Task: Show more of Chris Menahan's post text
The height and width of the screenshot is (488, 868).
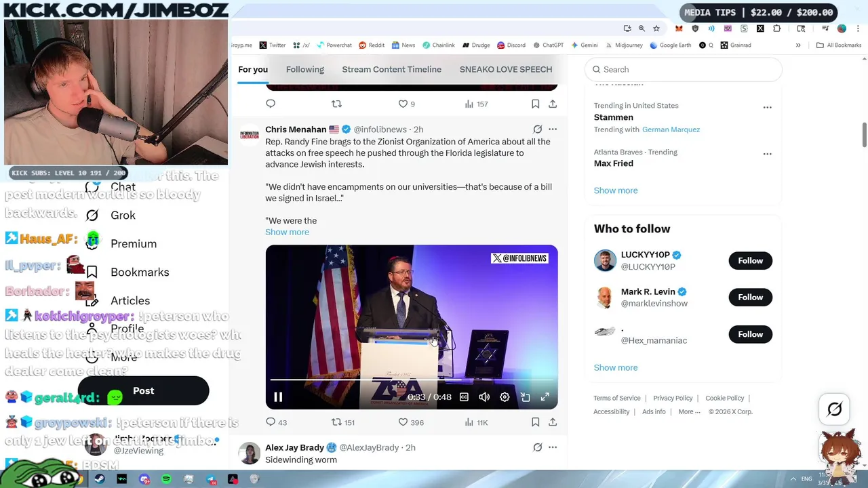Action: click(287, 232)
